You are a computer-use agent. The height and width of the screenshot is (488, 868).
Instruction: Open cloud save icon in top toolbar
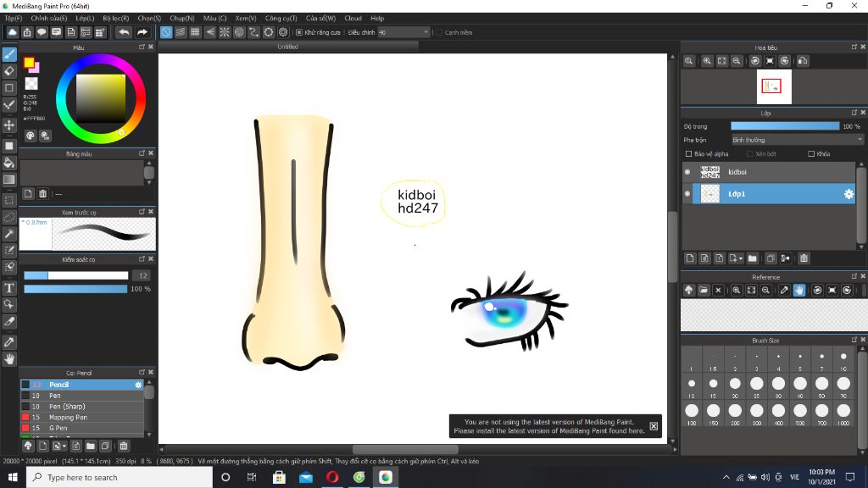[12, 33]
